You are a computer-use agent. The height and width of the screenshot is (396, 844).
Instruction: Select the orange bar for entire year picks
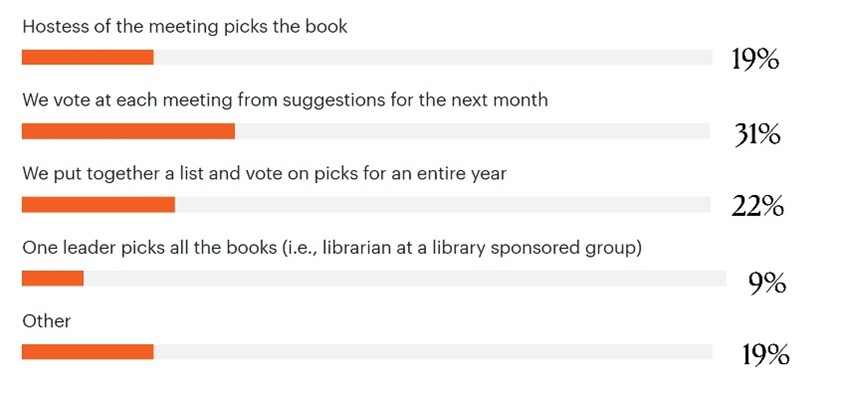point(99,204)
